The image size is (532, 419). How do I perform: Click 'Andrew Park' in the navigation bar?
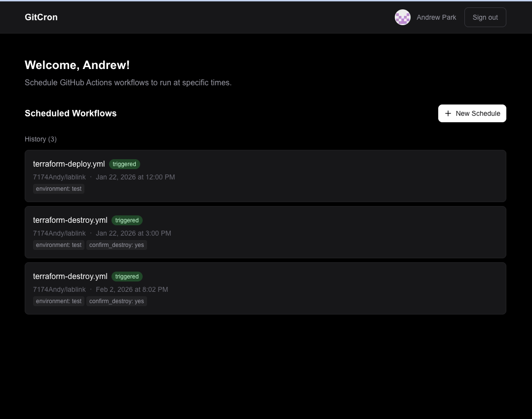(436, 17)
